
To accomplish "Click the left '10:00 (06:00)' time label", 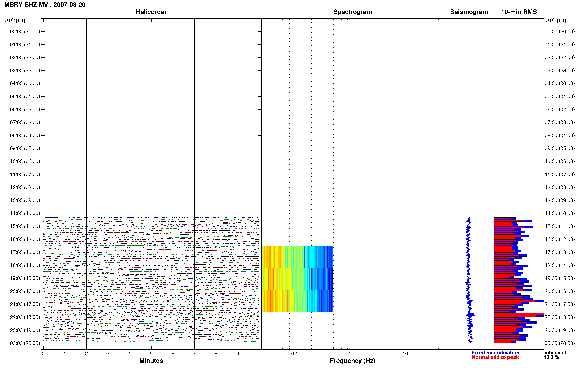I will [x=25, y=161].
